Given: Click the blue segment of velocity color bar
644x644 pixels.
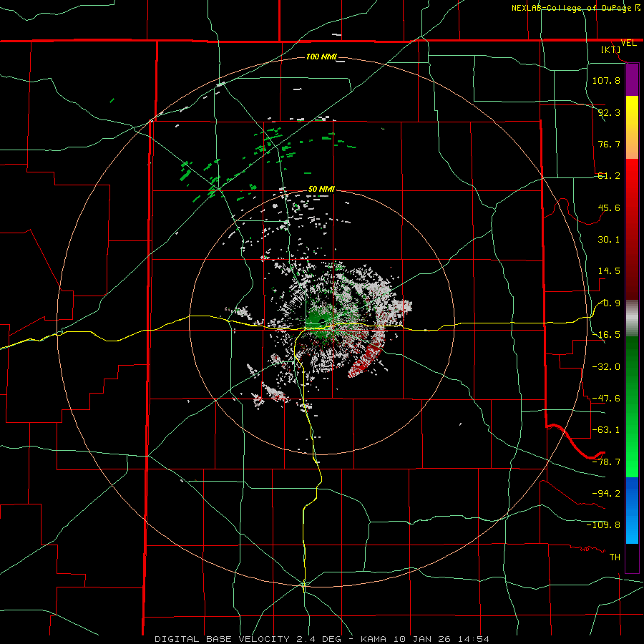Looking at the screenshot, I should coord(632,510).
